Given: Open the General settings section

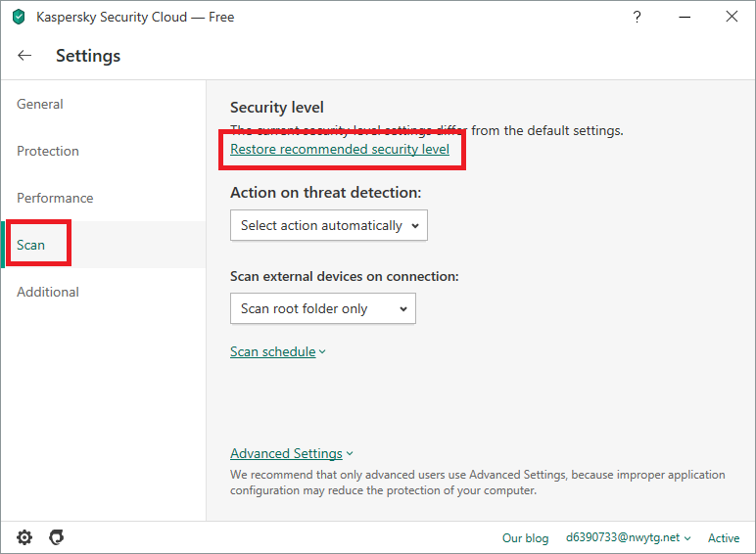Looking at the screenshot, I should click(40, 104).
